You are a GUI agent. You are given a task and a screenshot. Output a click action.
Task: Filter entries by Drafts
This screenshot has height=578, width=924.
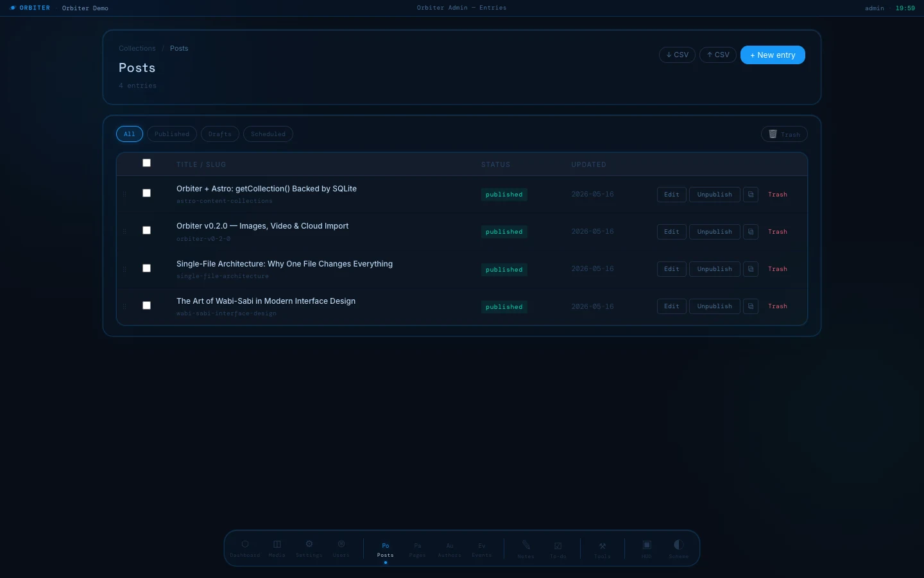[x=220, y=134]
